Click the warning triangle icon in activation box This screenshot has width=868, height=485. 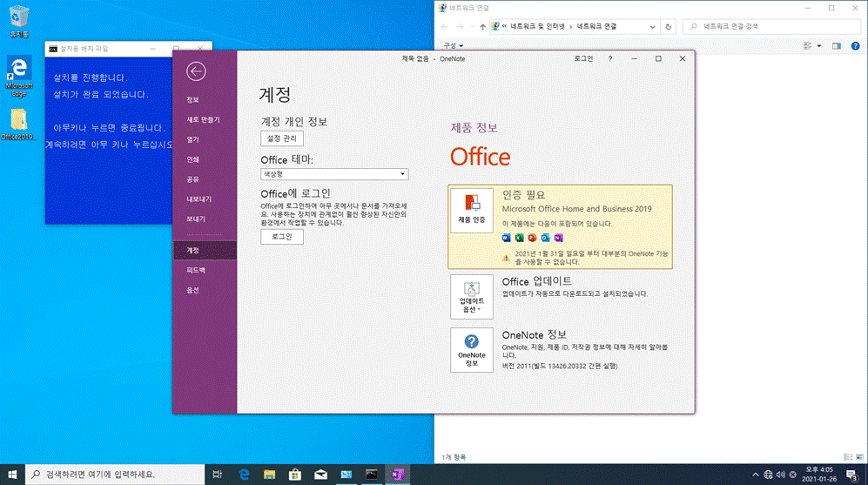506,258
